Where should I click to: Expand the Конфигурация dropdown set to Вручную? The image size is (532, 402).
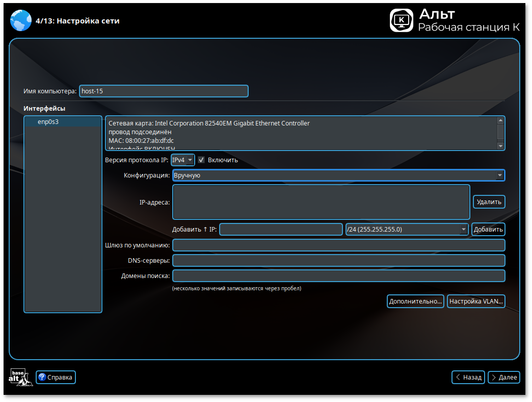tap(338, 175)
